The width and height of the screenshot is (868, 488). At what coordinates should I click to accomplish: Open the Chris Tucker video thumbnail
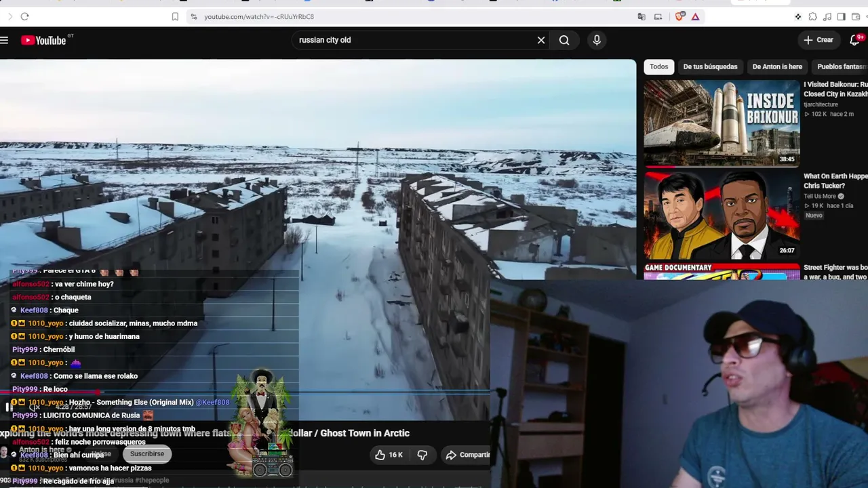pyautogui.click(x=722, y=214)
